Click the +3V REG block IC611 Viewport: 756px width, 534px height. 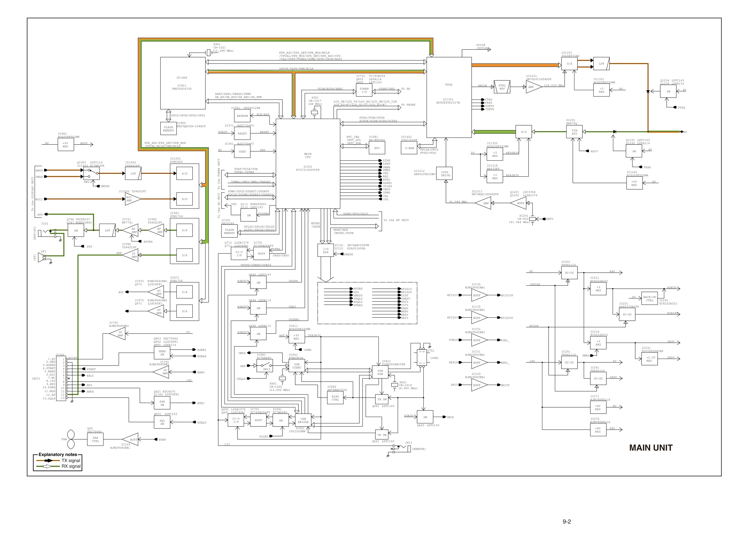pos(296,337)
